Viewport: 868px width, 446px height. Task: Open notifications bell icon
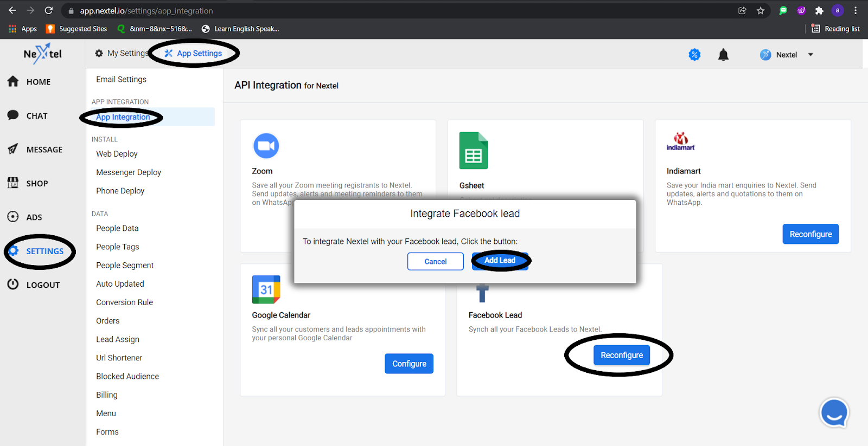[x=723, y=55]
